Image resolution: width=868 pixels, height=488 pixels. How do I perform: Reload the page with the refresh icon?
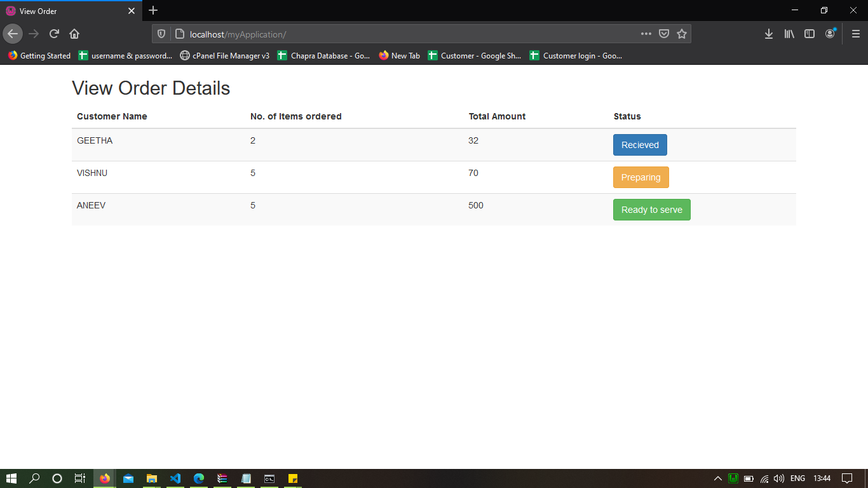[54, 34]
